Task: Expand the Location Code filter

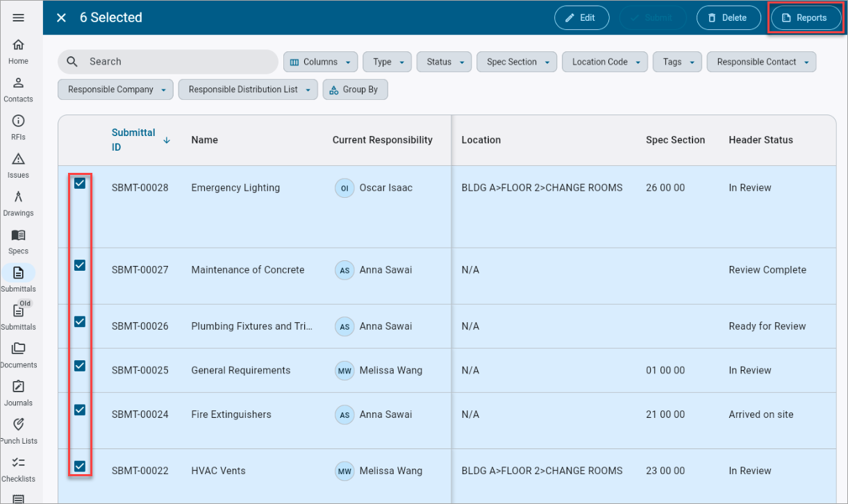Action: 605,62
